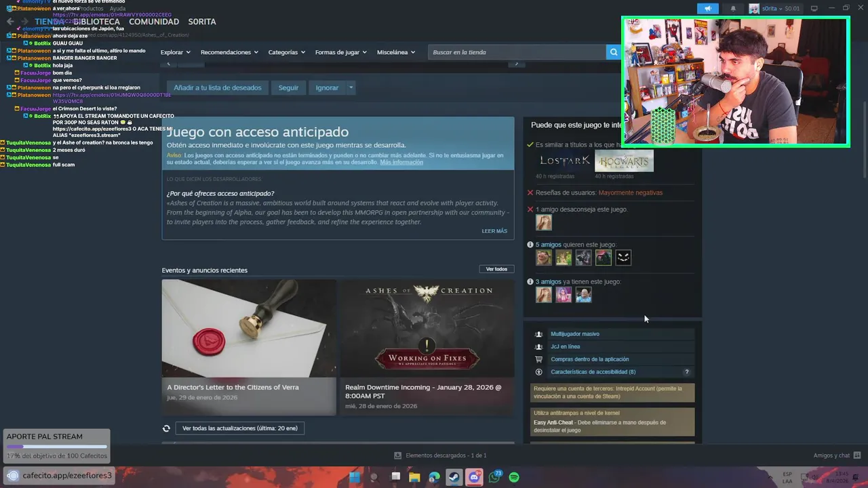Screen dimensions: 868x488
Task: Click the info icon beside 5 amigos
Action: click(530, 245)
